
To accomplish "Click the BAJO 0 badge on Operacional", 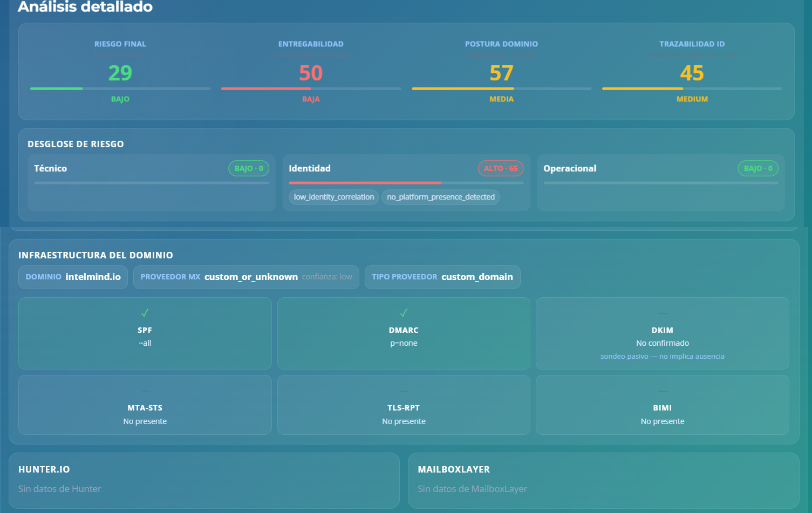I will [x=758, y=168].
